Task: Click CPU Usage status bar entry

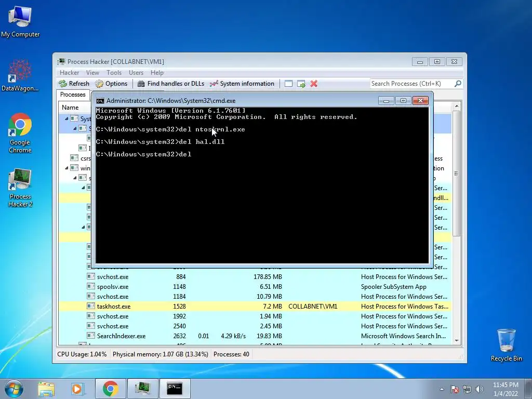Action: [x=82, y=354]
